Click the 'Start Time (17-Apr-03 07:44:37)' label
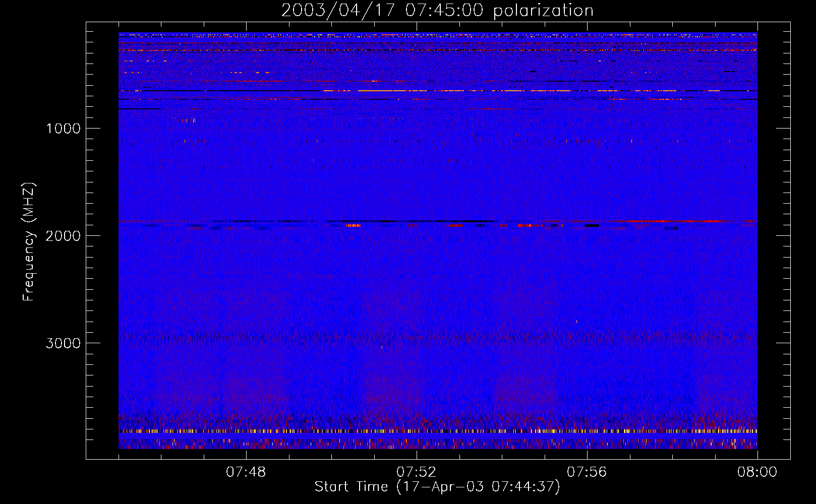The height and width of the screenshot is (504, 816). pos(437,487)
